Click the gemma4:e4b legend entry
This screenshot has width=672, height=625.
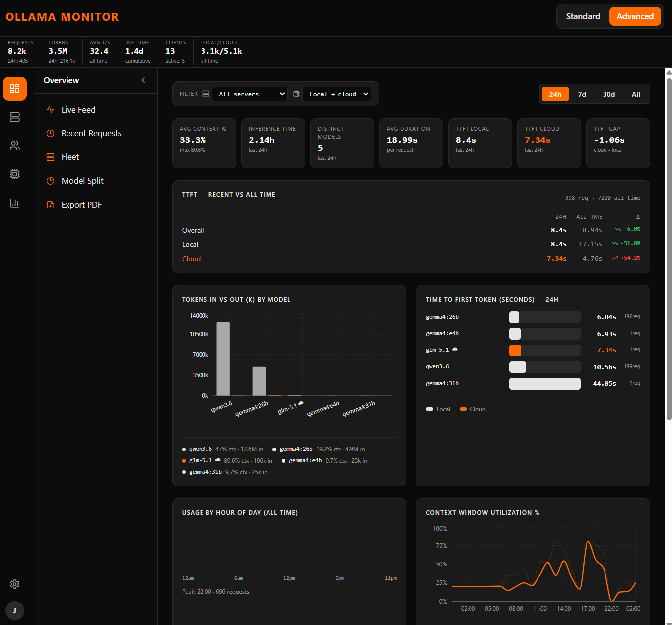(325, 460)
